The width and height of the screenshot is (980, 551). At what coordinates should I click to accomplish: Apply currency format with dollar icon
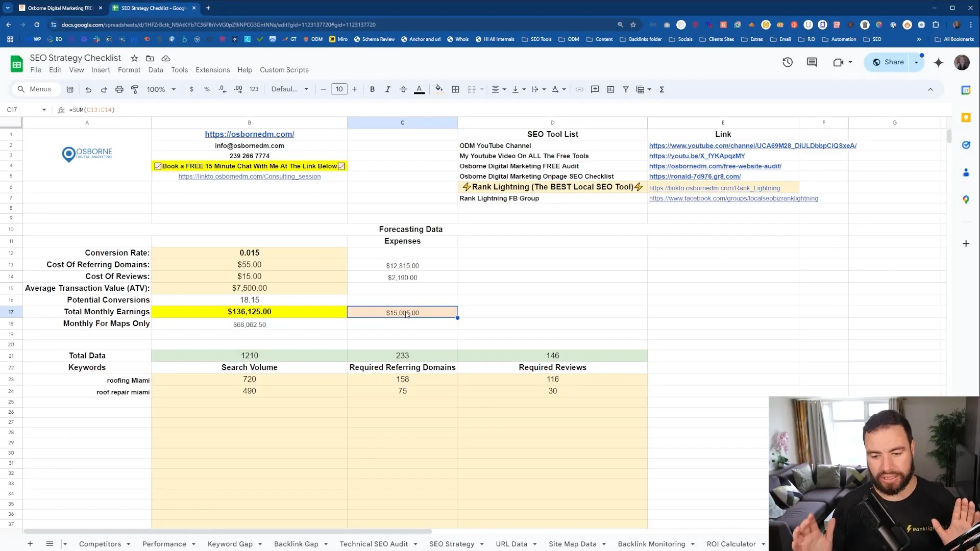click(191, 89)
